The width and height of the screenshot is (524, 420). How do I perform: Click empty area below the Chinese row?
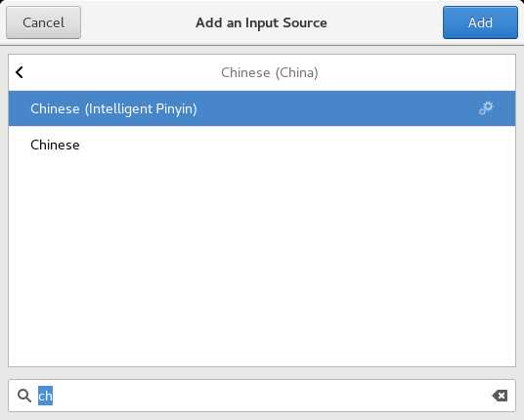[262, 264]
